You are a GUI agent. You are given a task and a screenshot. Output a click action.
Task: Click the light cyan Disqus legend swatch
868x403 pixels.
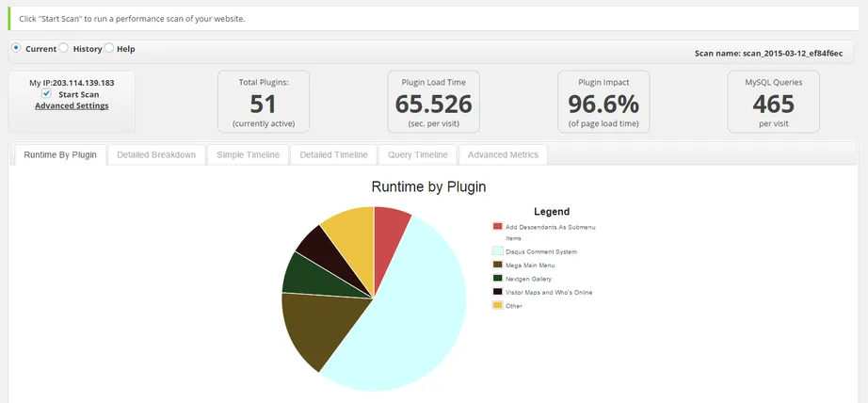pos(497,251)
